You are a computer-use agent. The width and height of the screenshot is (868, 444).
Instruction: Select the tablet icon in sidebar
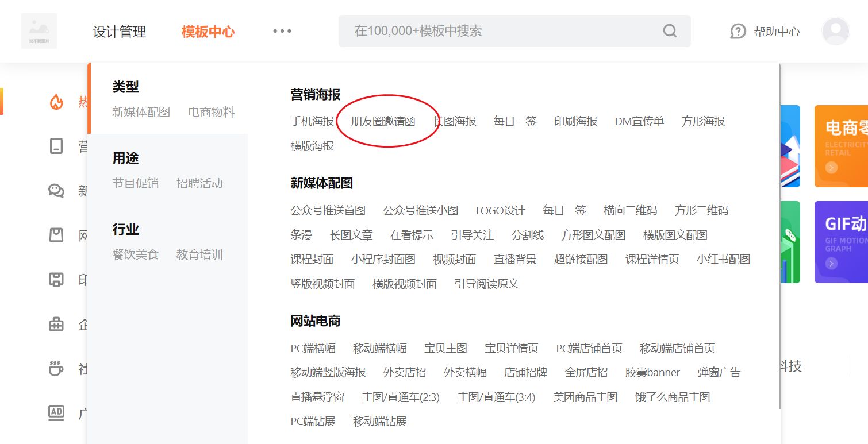click(56, 146)
